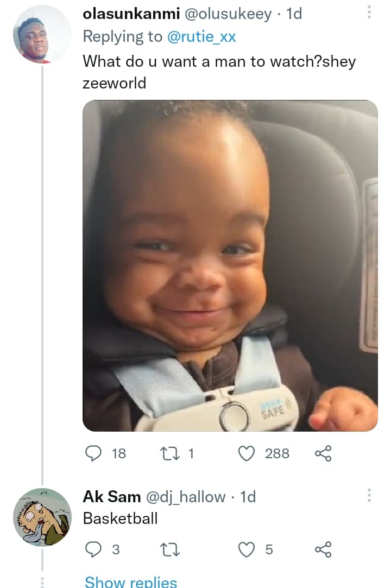This screenshot has width=391, height=588.
Task: Open more options for Ak Sam's tweet
Action: point(369,495)
